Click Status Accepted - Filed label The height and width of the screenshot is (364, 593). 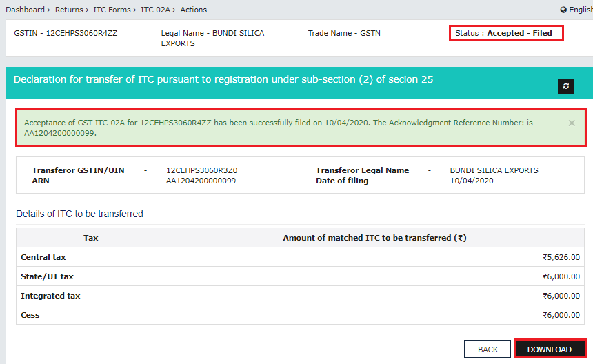click(x=503, y=33)
